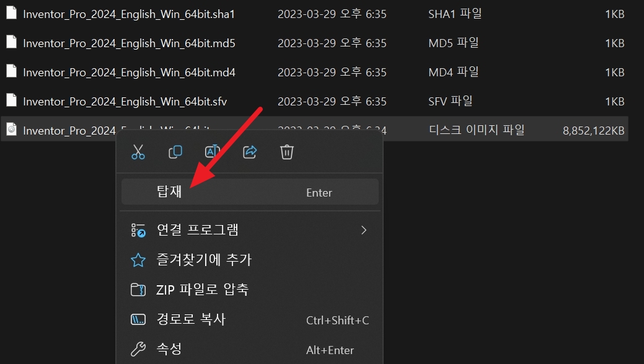Click the 연결 프로그램 open-with icon

pyautogui.click(x=138, y=231)
